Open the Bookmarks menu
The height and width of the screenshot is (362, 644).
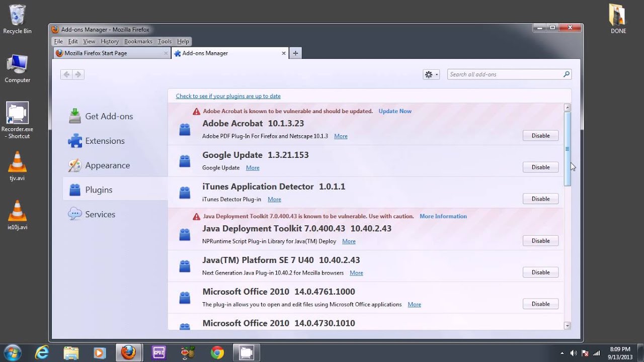click(x=138, y=41)
